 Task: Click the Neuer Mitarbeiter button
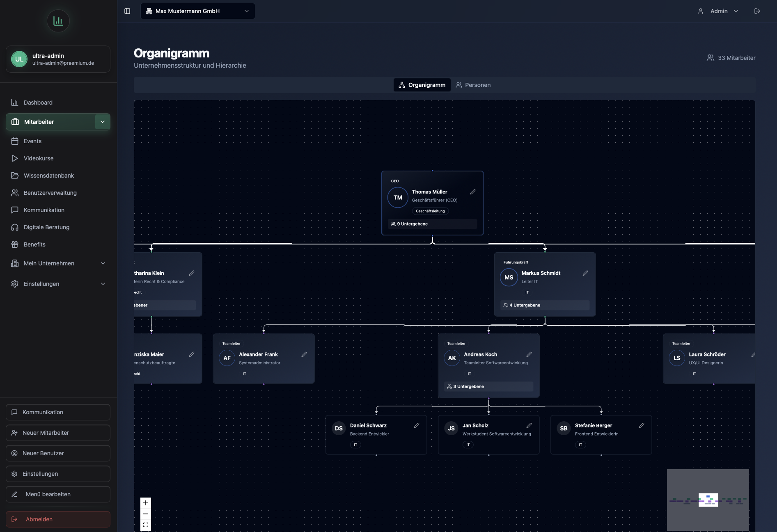(58, 433)
